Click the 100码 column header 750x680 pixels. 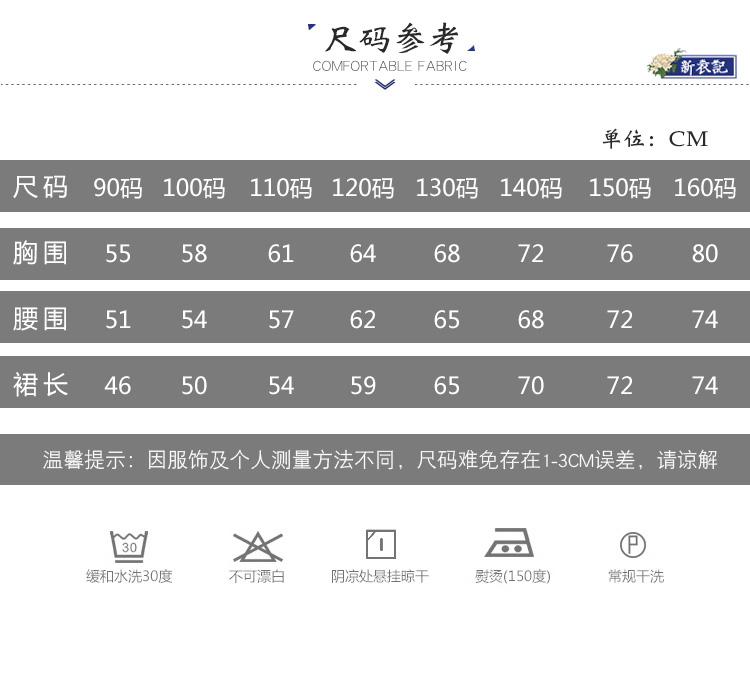(194, 187)
